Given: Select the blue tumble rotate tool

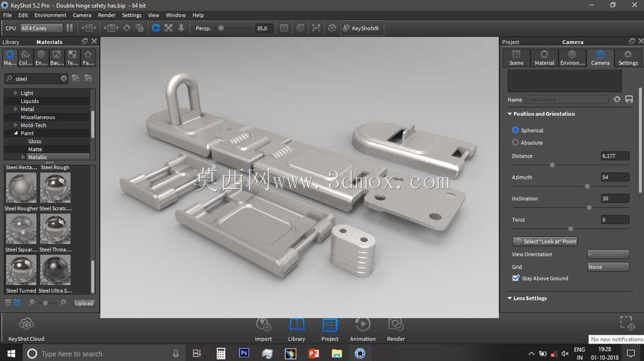Looking at the screenshot, I should [155, 28].
